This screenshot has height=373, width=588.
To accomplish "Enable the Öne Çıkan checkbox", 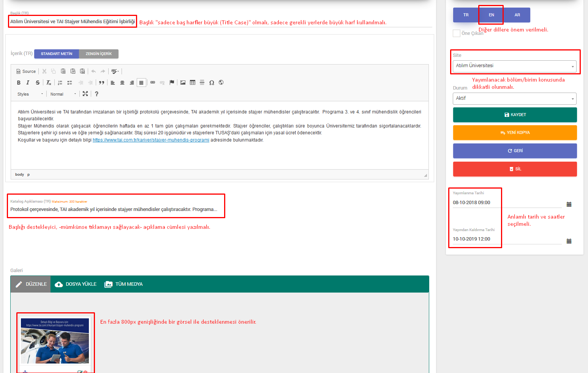I will point(457,33).
